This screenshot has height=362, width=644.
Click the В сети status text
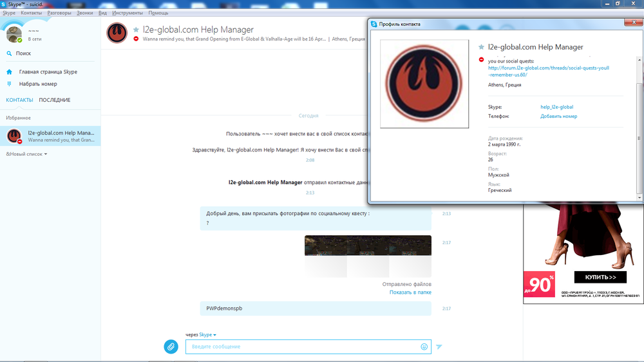click(35, 39)
